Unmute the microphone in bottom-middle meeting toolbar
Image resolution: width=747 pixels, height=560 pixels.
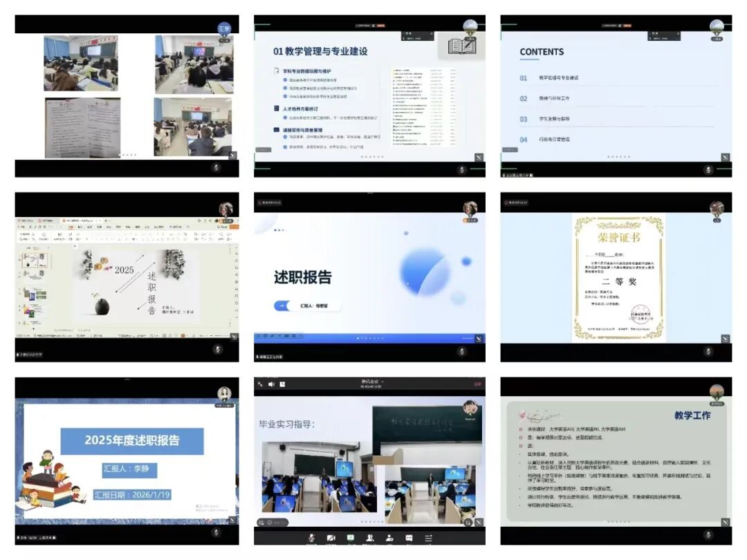[x=311, y=538]
